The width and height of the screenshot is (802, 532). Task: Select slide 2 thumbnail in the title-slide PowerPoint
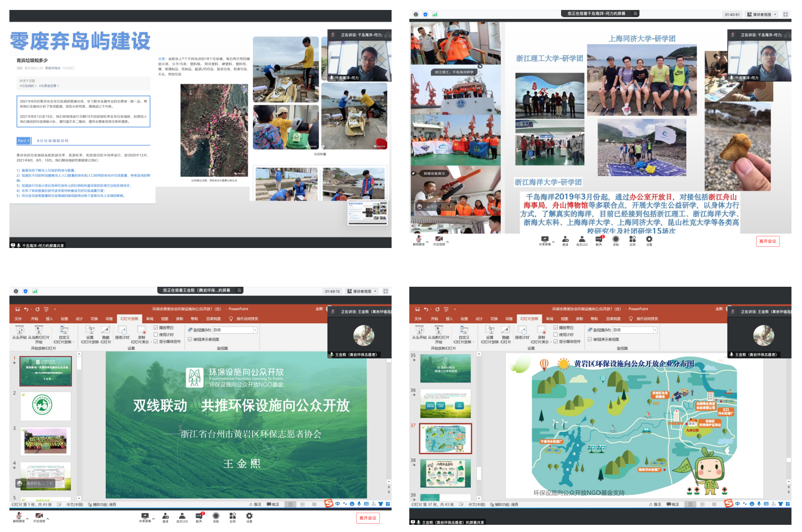coord(45,406)
